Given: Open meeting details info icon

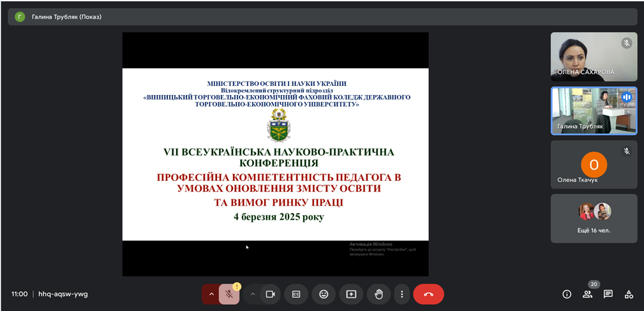Looking at the screenshot, I should point(567,294).
